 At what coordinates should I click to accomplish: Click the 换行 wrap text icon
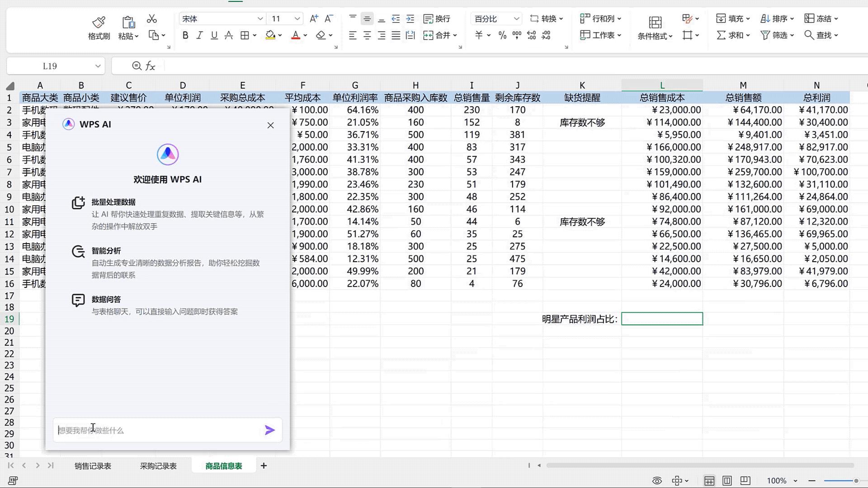coord(435,19)
